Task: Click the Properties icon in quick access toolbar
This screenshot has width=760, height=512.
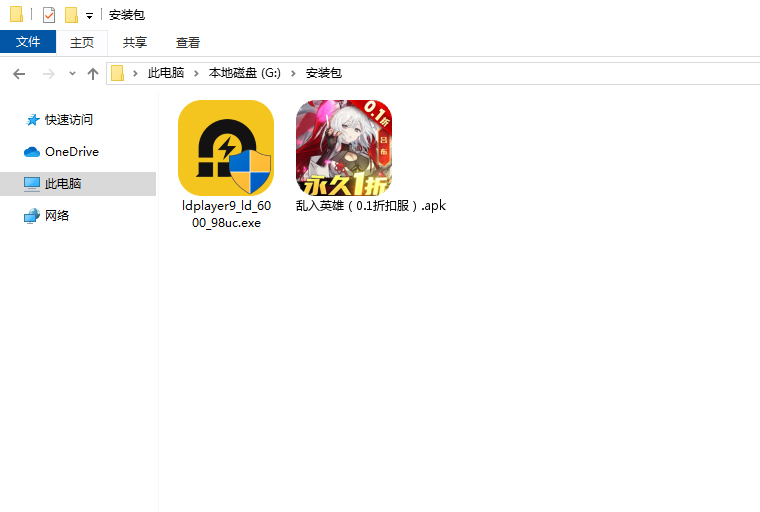Action: click(x=48, y=15)
